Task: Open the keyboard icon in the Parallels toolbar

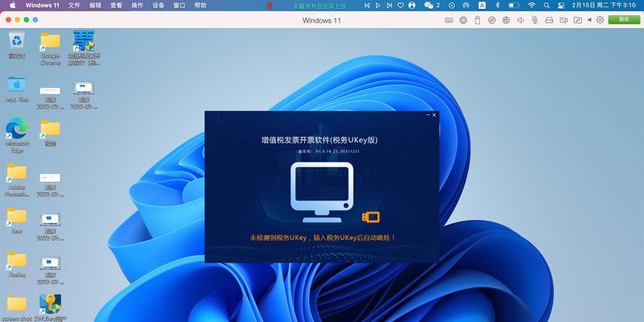Action: (449, 20)
